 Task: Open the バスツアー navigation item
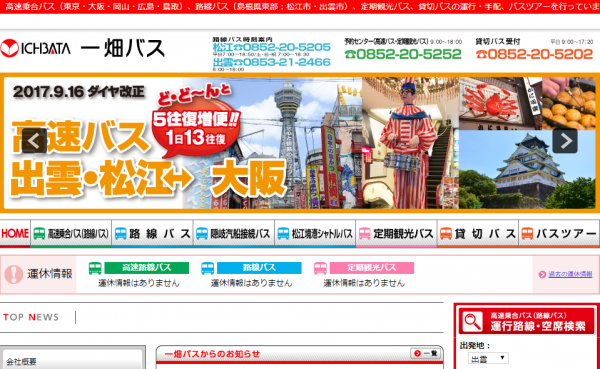coord(559,233)
